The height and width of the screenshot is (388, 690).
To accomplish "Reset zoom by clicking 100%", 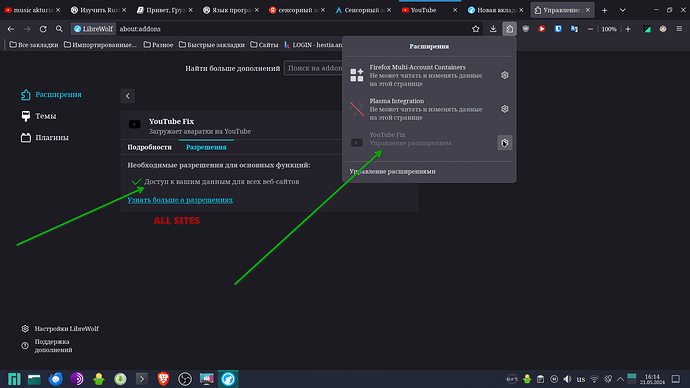I will (609, 29).
